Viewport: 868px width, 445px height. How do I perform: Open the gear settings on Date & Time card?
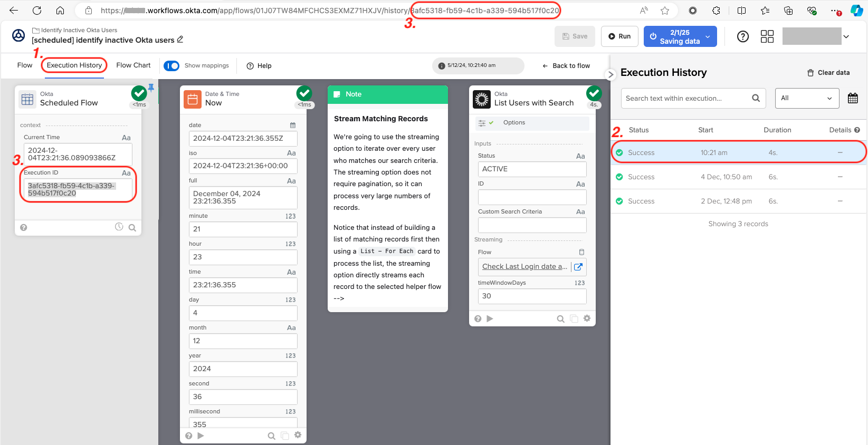pos(298,435)
